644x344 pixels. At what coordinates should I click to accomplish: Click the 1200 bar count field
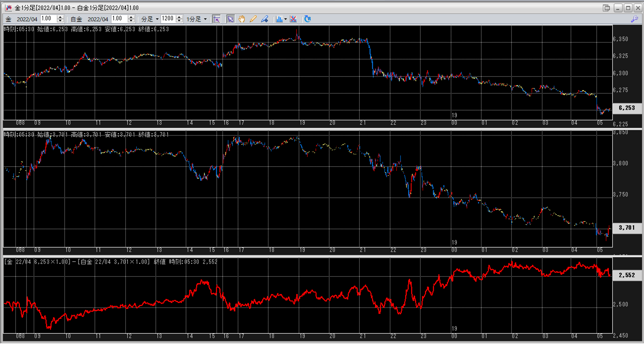[x=167, y=19]
